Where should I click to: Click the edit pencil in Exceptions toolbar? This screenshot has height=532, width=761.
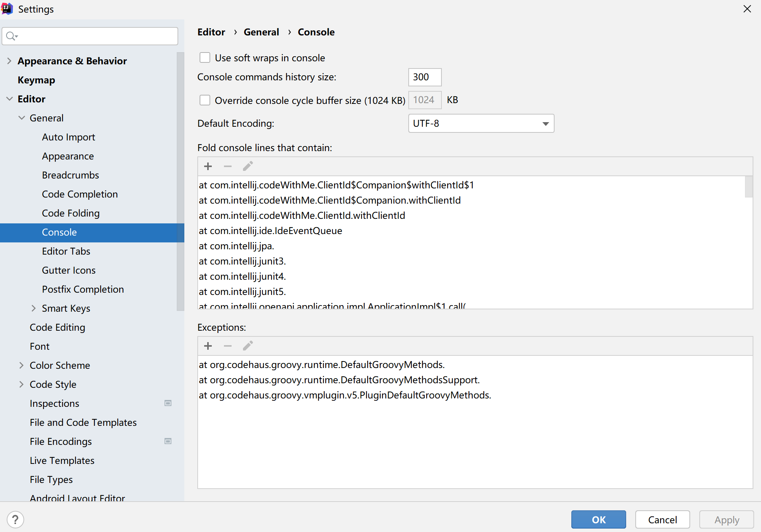pos(248,346)
